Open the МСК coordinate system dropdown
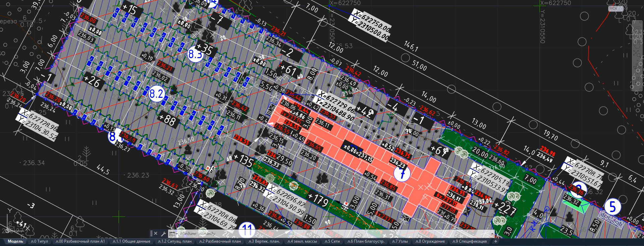 click(616, 8)
